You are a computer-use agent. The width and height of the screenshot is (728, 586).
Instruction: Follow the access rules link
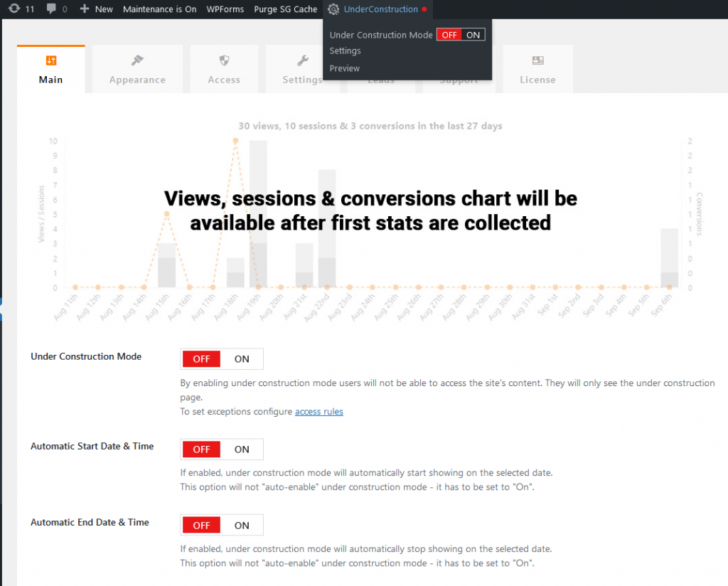coord(319,411)
